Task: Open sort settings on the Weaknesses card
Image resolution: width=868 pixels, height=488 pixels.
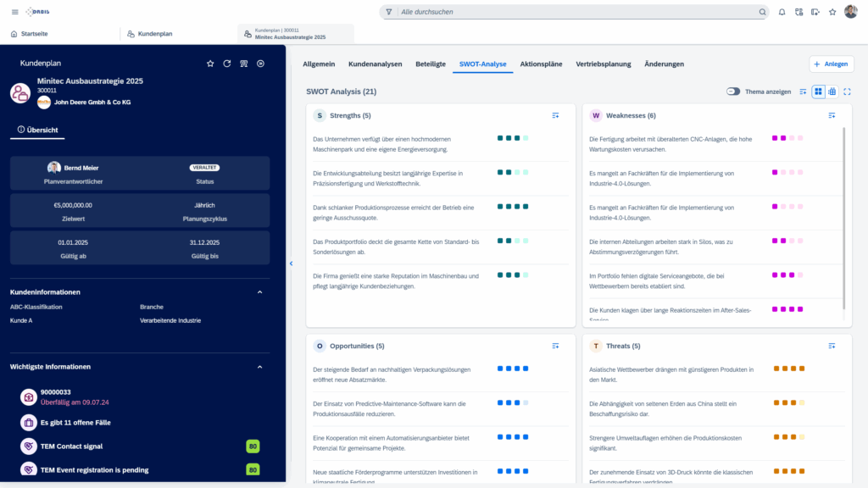Action: click(832, 115)
